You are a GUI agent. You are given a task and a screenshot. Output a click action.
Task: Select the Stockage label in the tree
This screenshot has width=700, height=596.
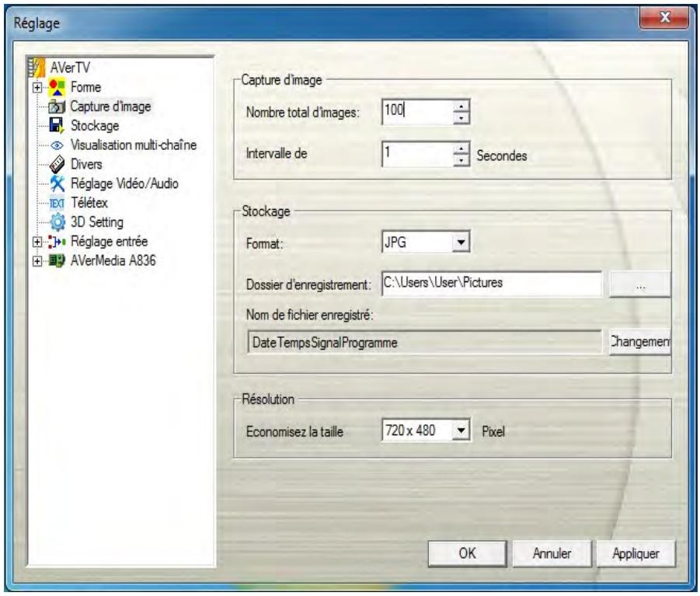pos(95,126)
